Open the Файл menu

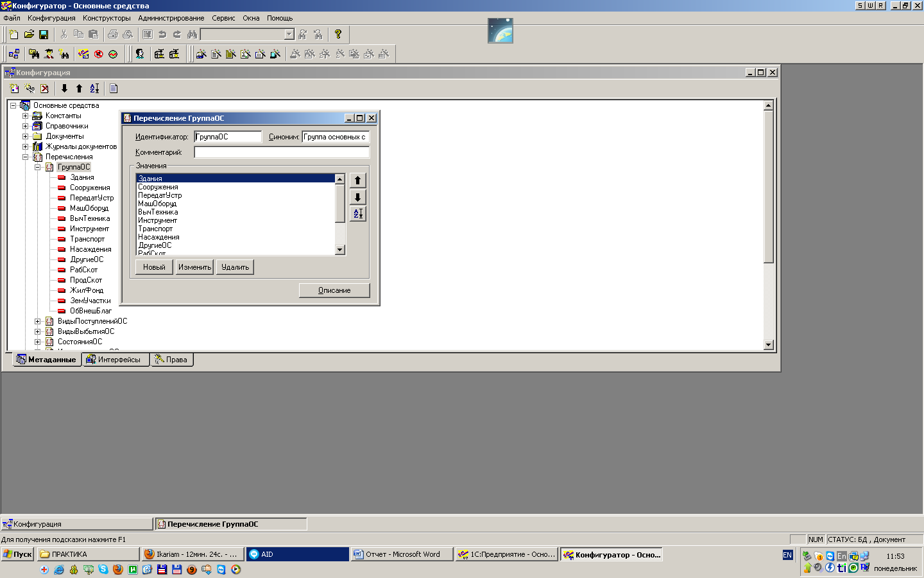(x=12, y=18)
